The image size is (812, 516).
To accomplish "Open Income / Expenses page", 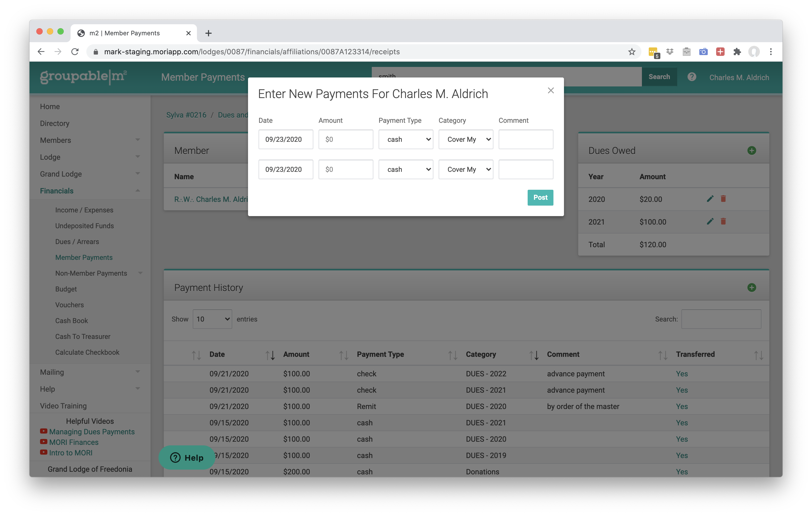I will 84,210.
